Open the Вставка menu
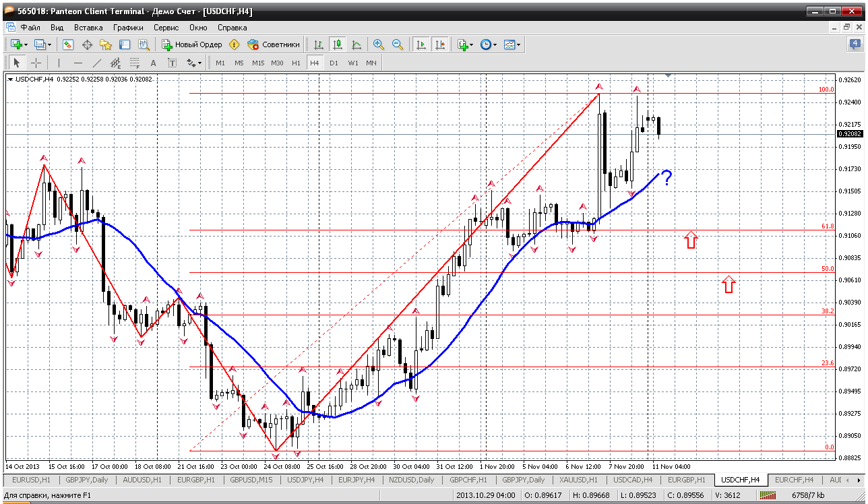The width and height of the screenshot is (868, 504). coord(88,28)
